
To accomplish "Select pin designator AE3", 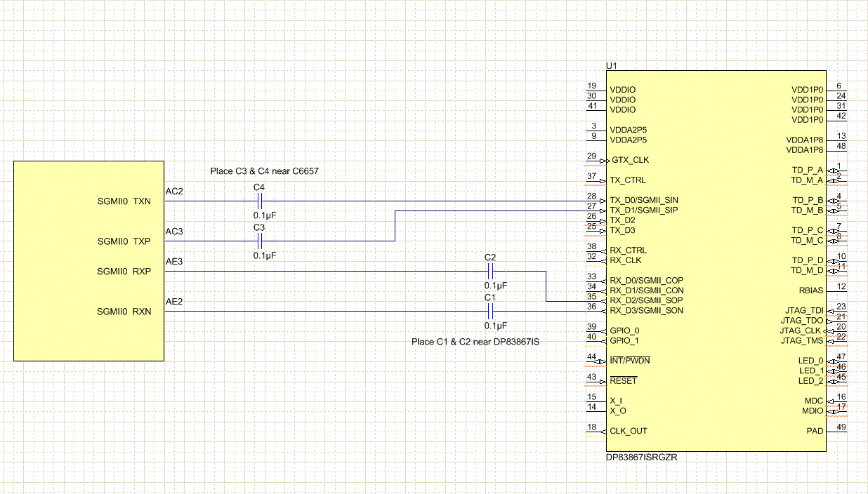I will point(174,261).
